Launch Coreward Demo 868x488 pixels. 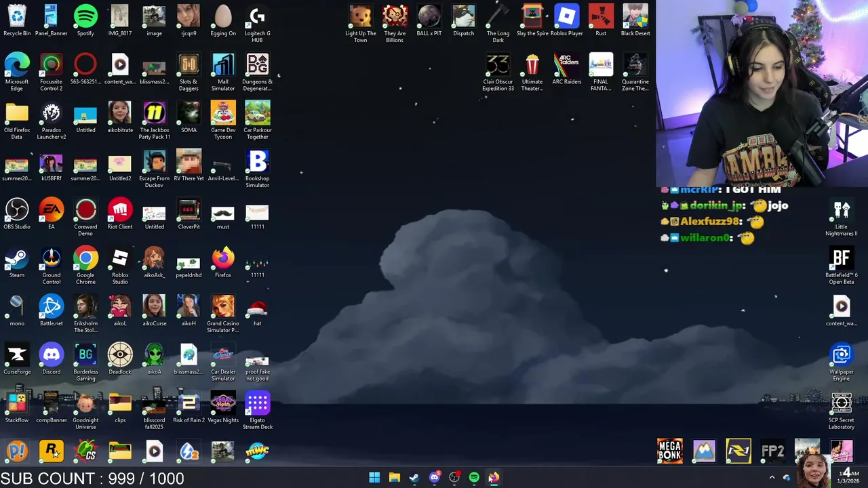[85, 217]
